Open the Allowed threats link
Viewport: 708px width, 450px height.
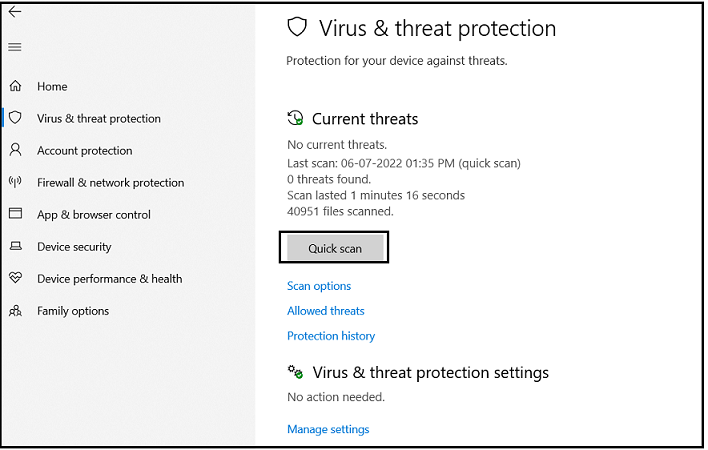326,311
